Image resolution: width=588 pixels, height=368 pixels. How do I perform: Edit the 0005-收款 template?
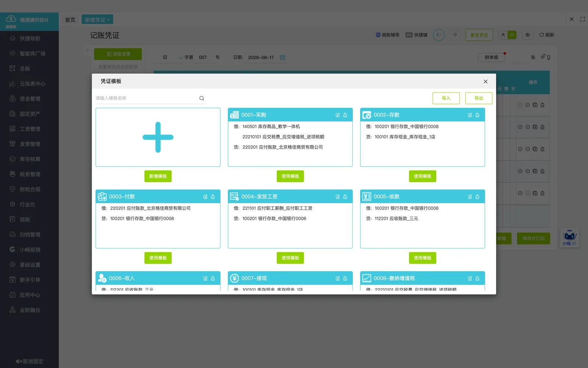click(x=470, y=197)
